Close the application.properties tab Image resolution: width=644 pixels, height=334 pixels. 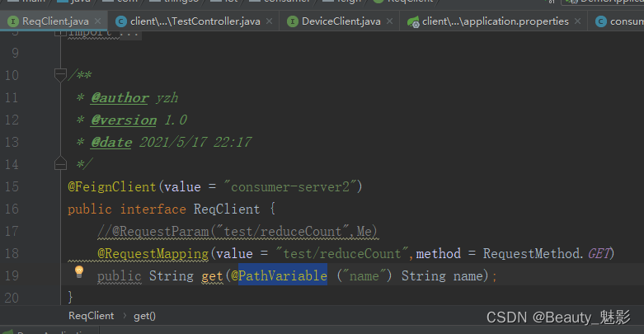tap(577, 21)
